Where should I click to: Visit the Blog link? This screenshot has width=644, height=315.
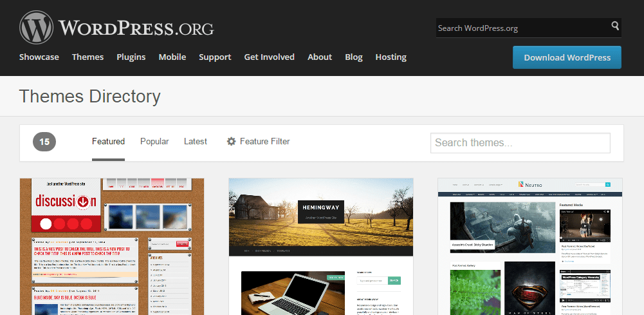(x=354, y=57)
